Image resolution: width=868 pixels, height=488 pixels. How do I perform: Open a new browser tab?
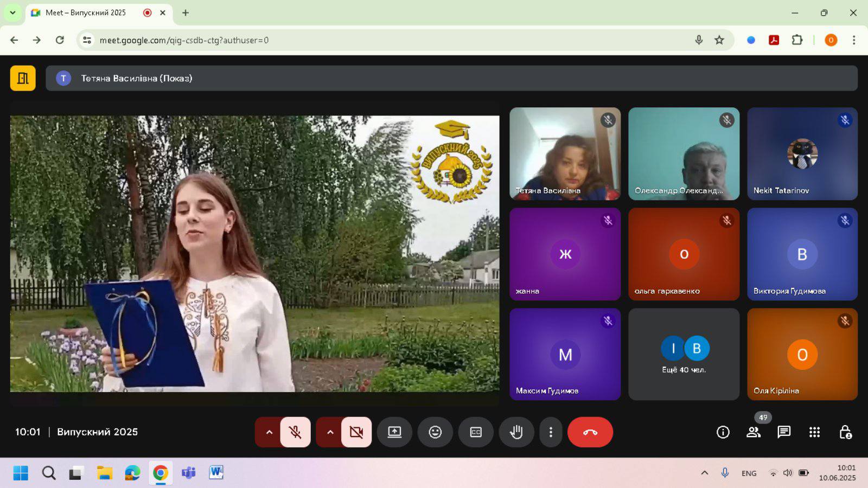(x=186, y=12)
